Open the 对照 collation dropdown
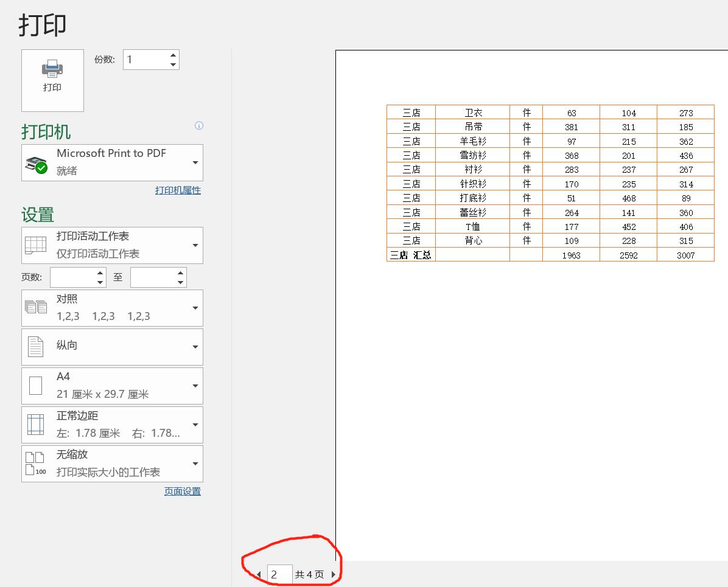 113,308
